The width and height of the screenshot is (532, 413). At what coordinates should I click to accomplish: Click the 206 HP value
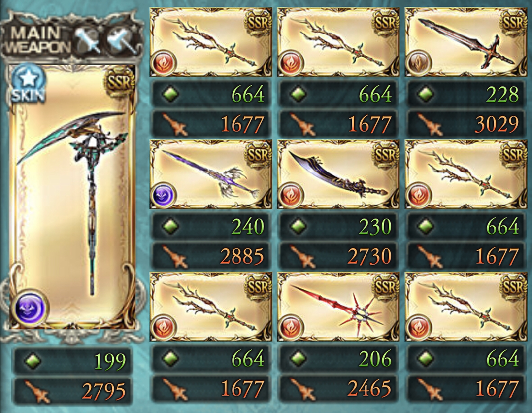point(375,358)
